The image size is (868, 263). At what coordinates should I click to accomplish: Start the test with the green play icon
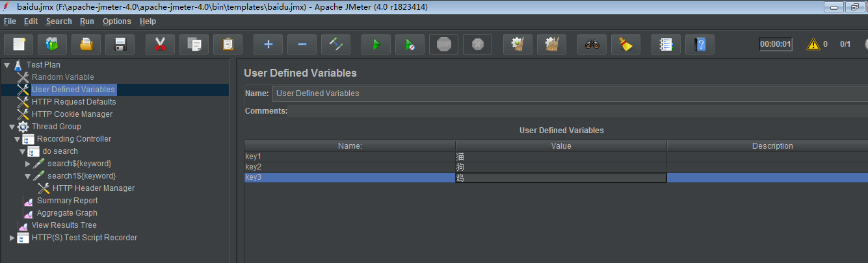point(376,44)
